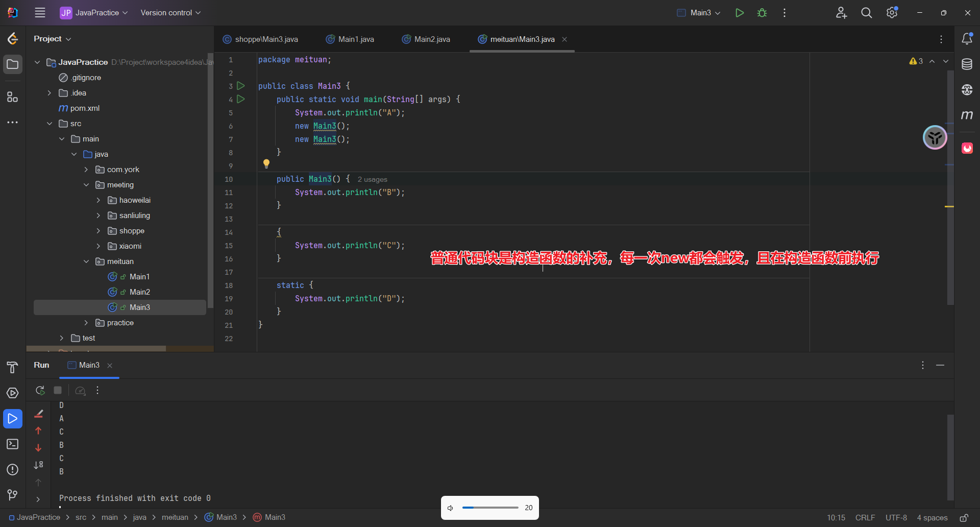Image resolution: width=980 pixels, height=527 pixels.
Task: Open the Maven tool window
Action: coord(967,115)
